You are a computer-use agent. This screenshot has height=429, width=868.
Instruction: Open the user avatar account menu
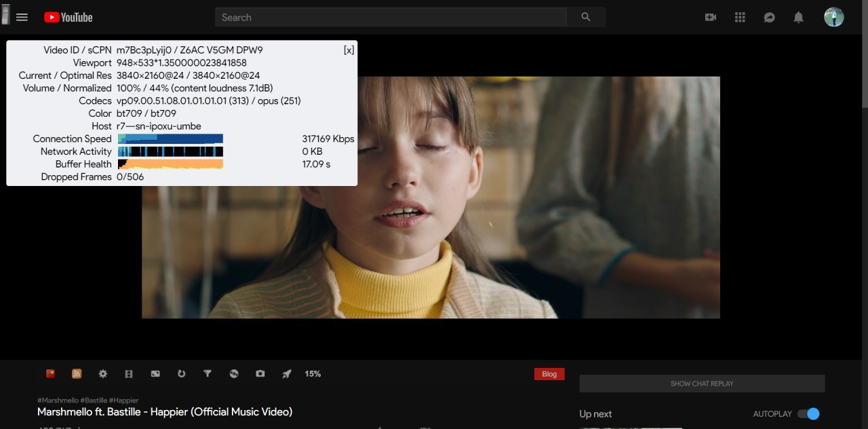834,17
